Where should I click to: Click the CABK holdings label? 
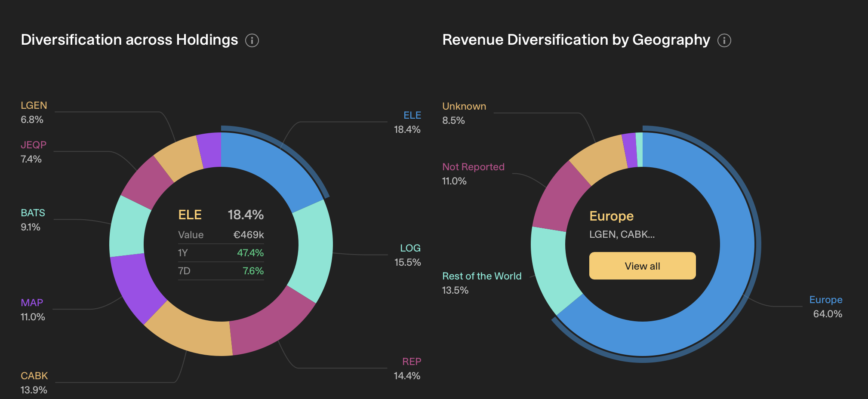click(34, 376)
